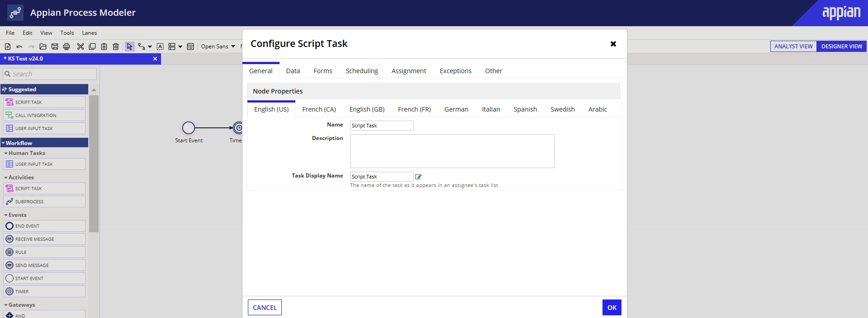Image resolution: width=868 pixels, height=318 pixels.
Task: Close the KS Test v24.0 tab
Action: pyautogui.click(x=155, y=59)
